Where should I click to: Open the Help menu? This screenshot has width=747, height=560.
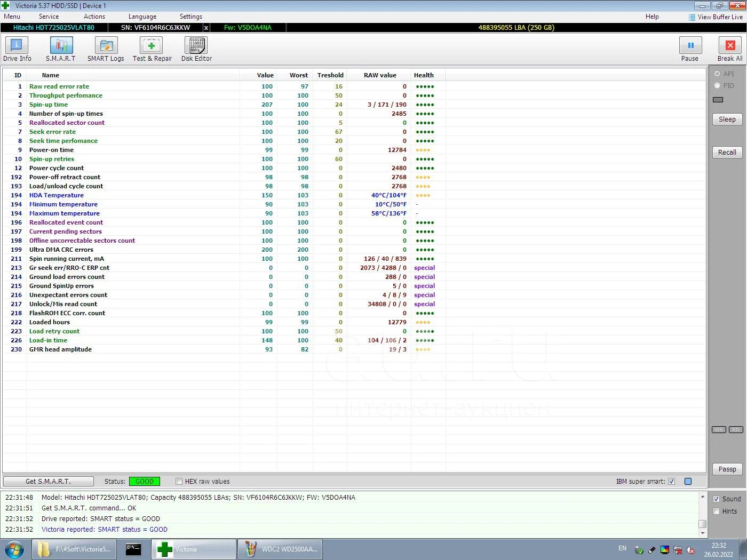pyautogui.click(x=652, y=17)
